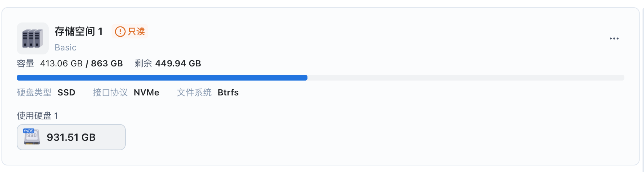The height and width of the screenshot is (172, 644).
Task: Click the total capacity 863 GB value
Action: point(107,64)
